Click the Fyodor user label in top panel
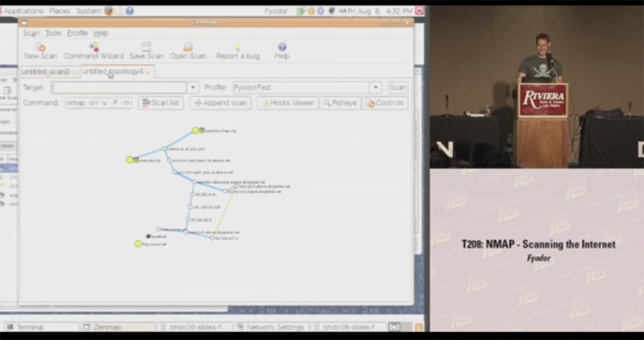The image size is (644, 340). [x=276, y=11]
